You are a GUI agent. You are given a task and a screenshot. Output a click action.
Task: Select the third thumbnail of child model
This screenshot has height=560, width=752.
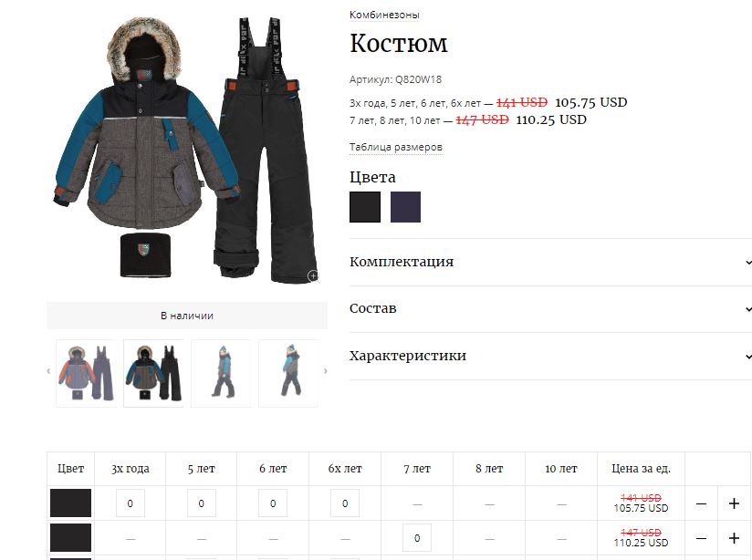[221, 373]
